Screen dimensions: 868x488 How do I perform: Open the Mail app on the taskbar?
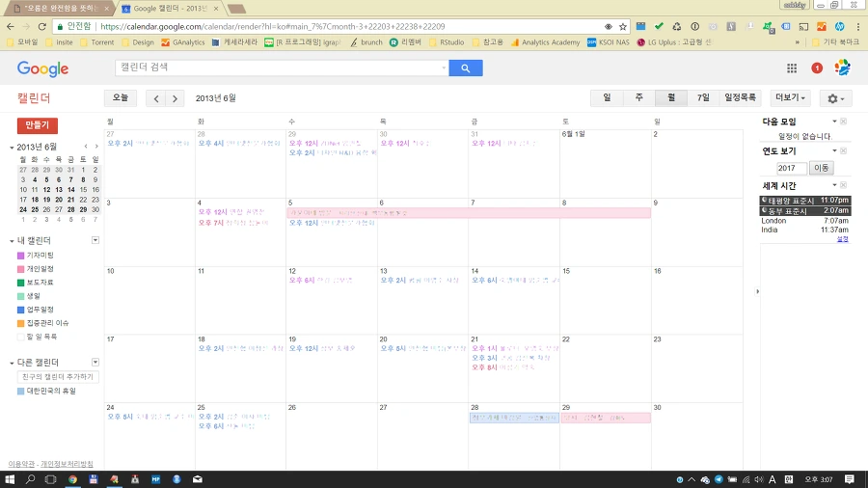click(197, 479)
